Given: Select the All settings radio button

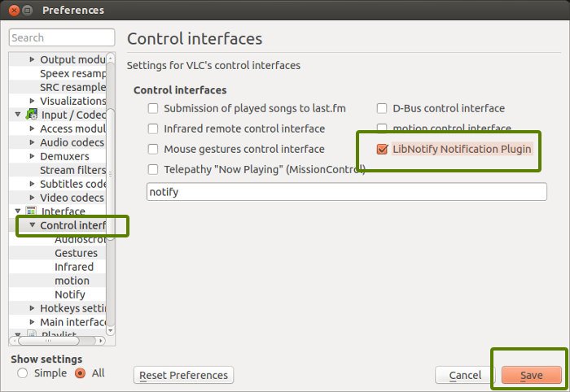Looking at the screenshot, I should 80,373.
